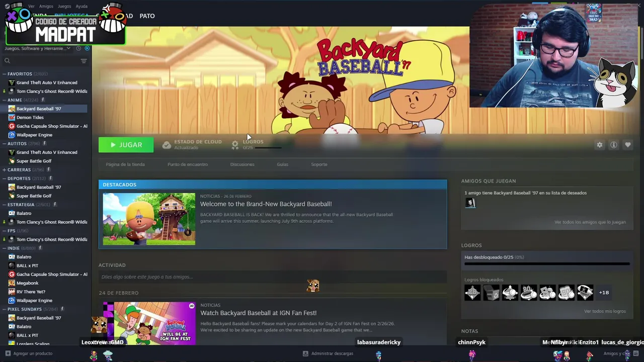The width and height of the screenshot is (644, 362).
Task: Toggle the recent-activity clock sort icon
Action: click(x=78, y=48)
